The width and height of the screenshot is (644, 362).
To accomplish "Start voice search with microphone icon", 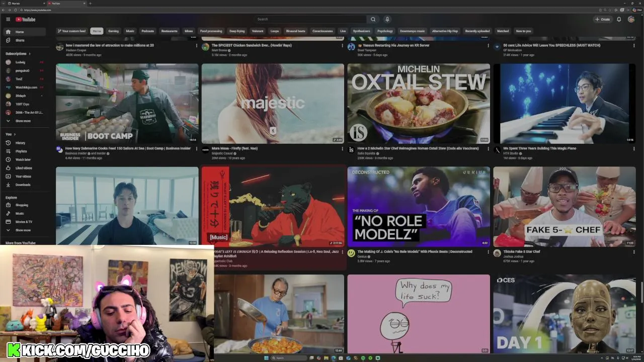I will pyautogui.click(x=387, y=19).
